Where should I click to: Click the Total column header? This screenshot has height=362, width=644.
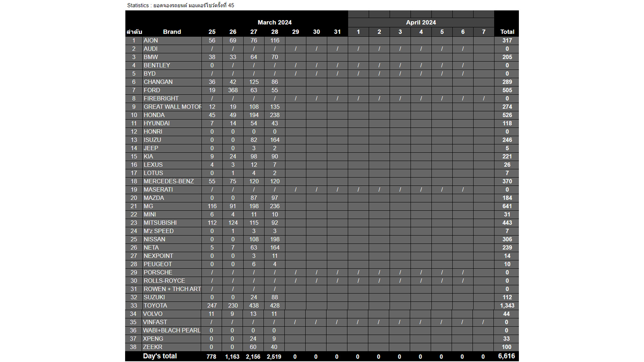click(507, 32)
